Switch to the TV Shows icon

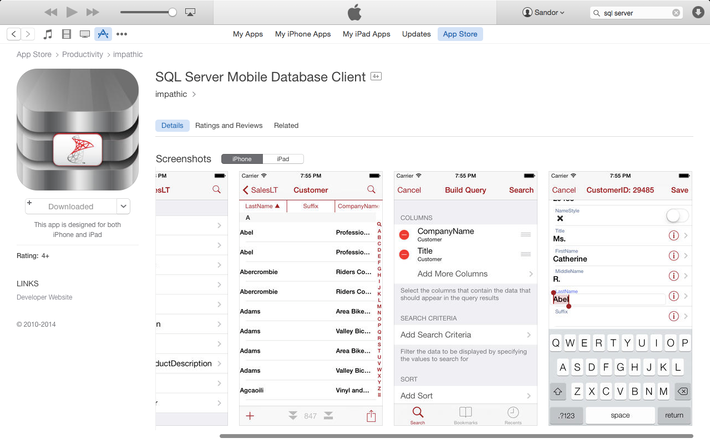(85, 34)
